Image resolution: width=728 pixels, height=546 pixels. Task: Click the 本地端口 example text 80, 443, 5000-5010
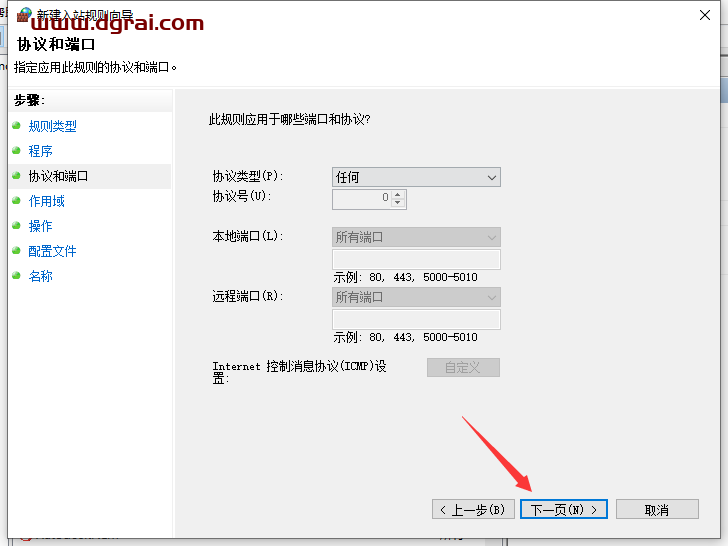[x=405, y=277]
